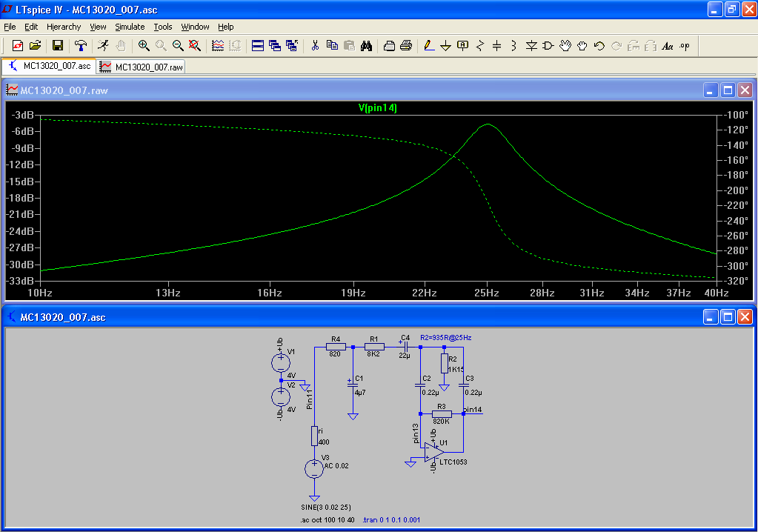
Task: Select the Draw Wire pencil tool
Action: click(x=428, y=46)
